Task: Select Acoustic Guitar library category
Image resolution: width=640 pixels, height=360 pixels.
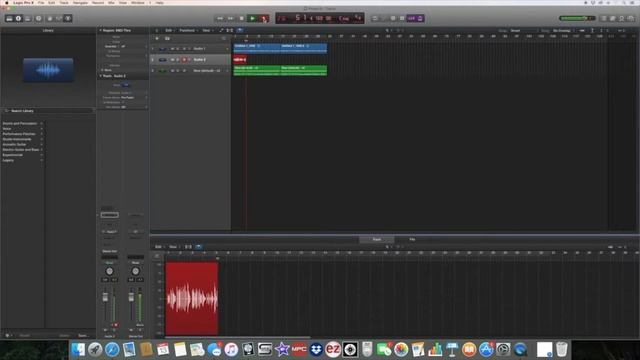Action: tap(15, 144)
